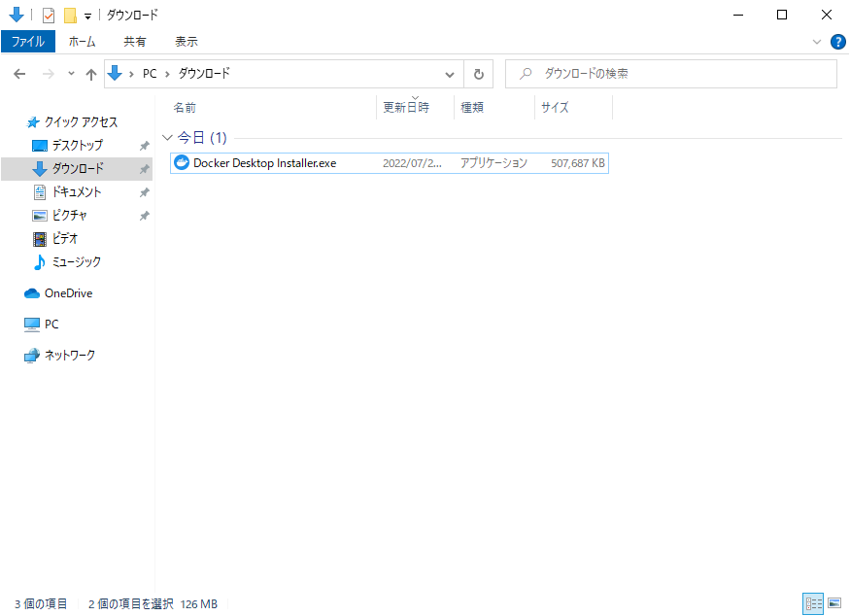Screen dimensions: 850x616
Task: Refresh the ダウンロード folder
Action: click(479, 74)
